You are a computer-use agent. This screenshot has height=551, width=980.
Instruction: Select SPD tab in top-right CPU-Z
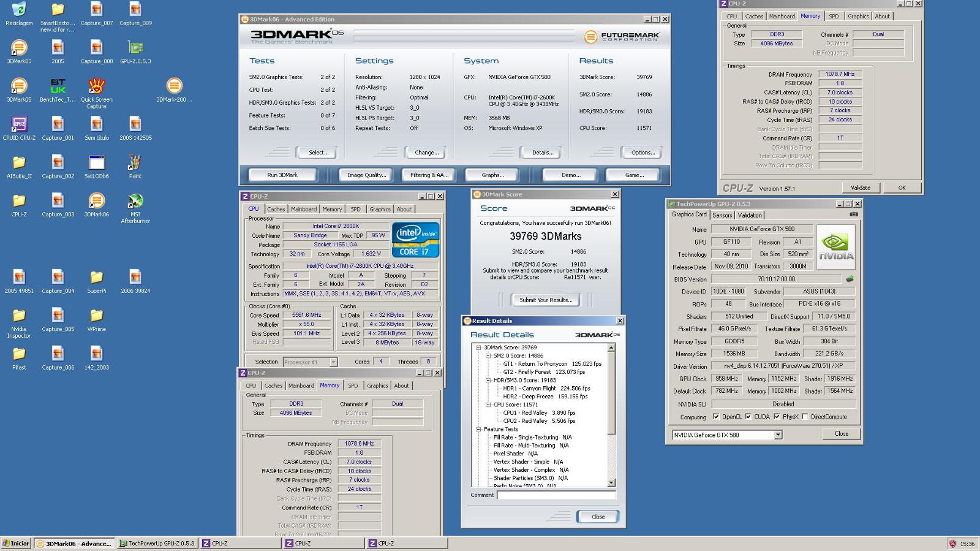point(834,17)
